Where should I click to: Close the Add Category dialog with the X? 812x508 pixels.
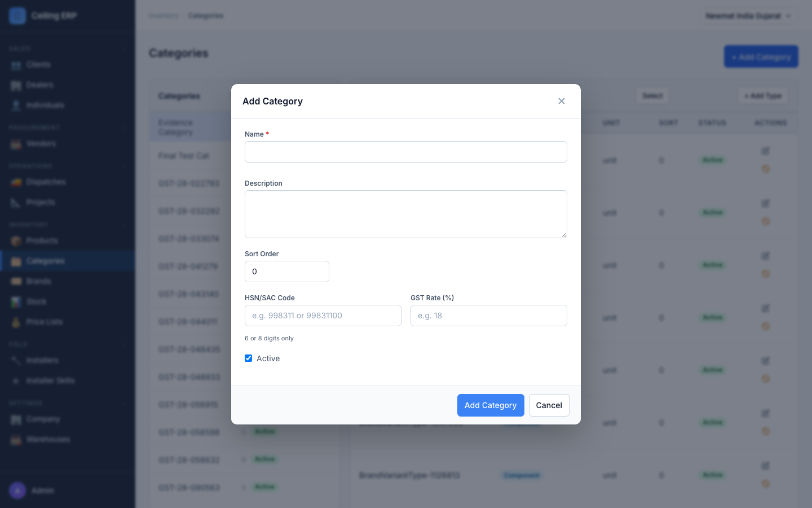coord(562,101)
